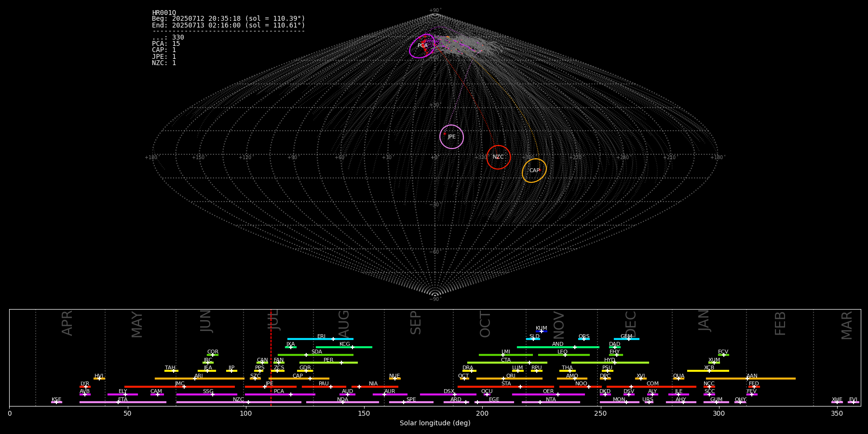Screen dimensions: 868x434
Task: Click the PAU shower bar in timeline
Action: [324, 387]
